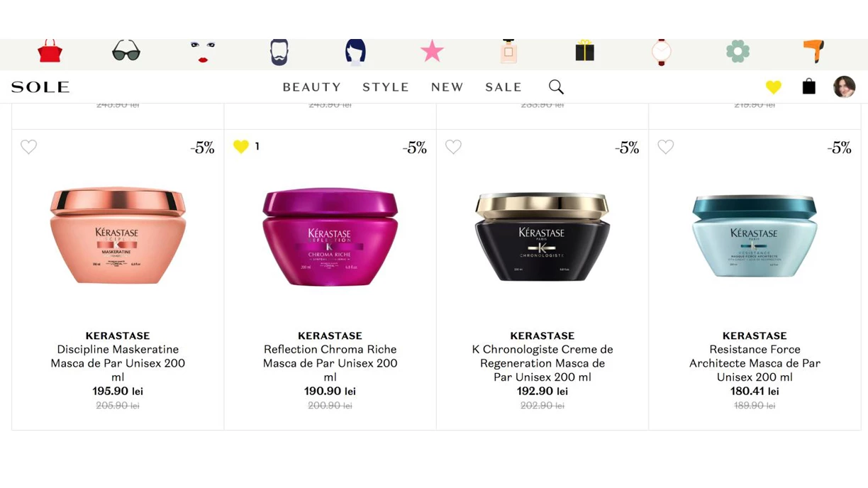Open the red handbag category icon
This screenshot has height=488, width=868.
[50, 51]
